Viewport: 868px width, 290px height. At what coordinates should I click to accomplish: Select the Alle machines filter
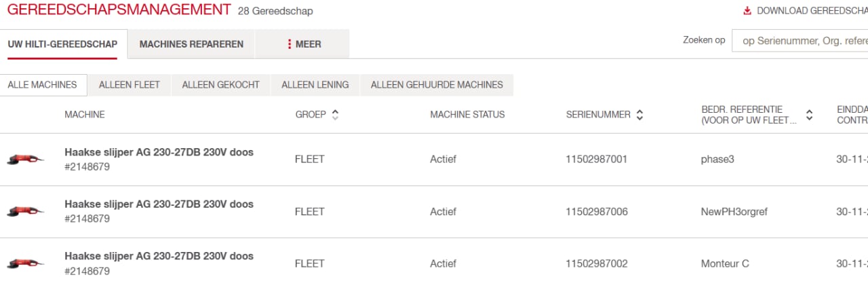[x=42, y=85]
